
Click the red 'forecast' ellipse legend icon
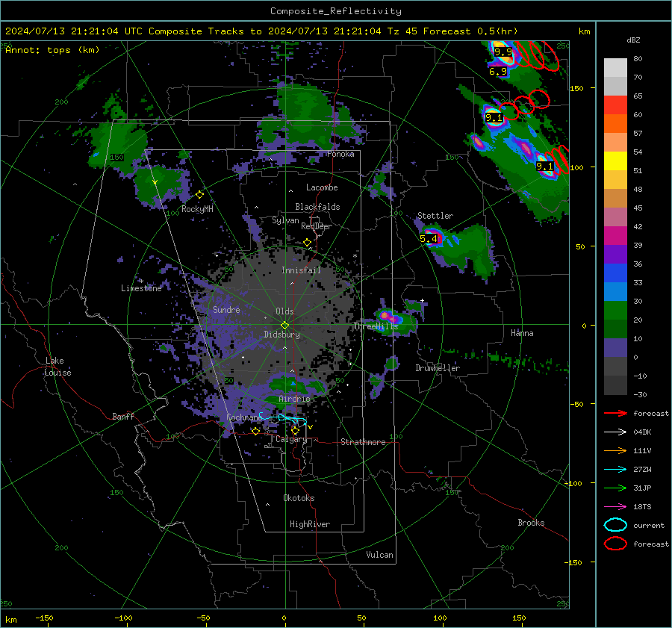615,544
